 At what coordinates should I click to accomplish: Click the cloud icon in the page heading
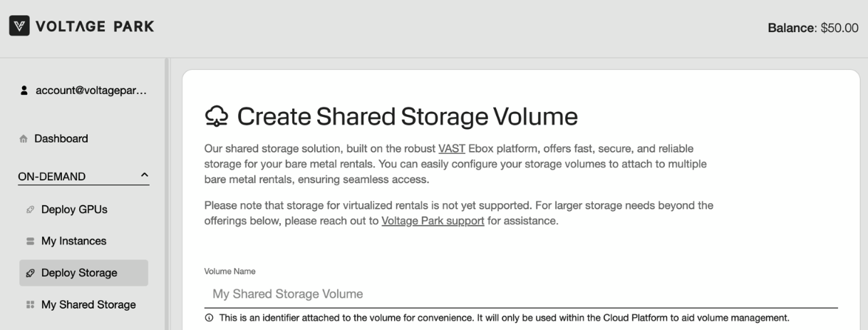pyautogui.click(x=216, y=117)
